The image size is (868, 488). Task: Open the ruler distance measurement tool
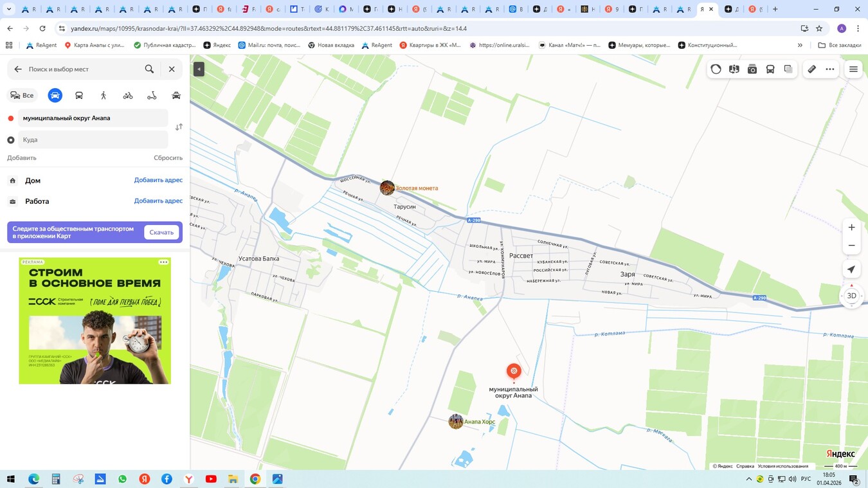(811, 69)
